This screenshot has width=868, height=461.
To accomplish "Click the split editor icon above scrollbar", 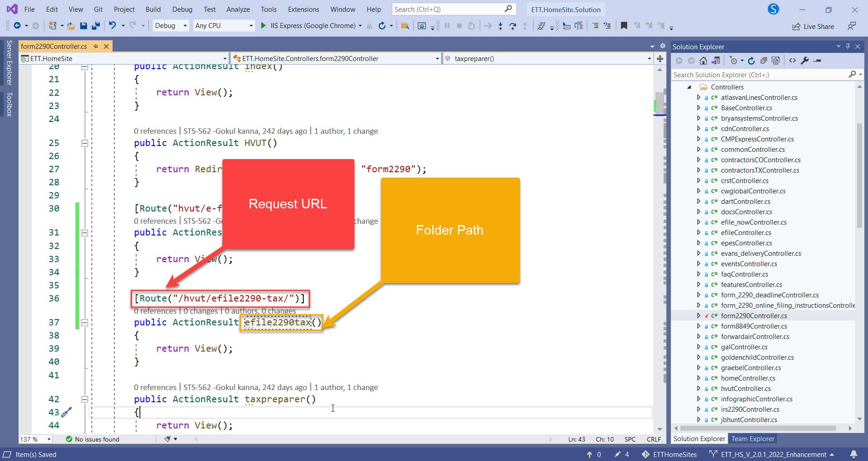I will coord(660,58).
